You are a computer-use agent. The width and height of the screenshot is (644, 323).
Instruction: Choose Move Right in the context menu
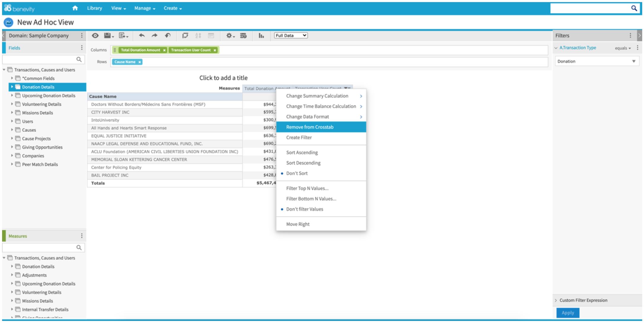298,224
